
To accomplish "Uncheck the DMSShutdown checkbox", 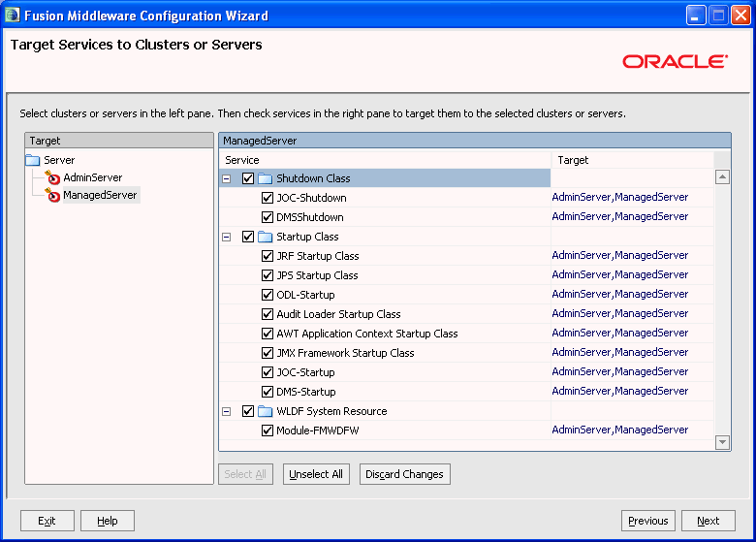I will (268, 217).
